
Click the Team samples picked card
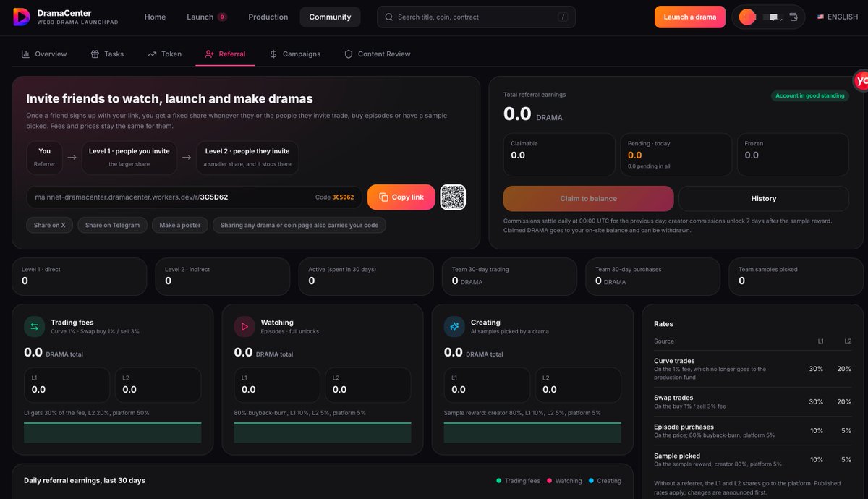796,276
